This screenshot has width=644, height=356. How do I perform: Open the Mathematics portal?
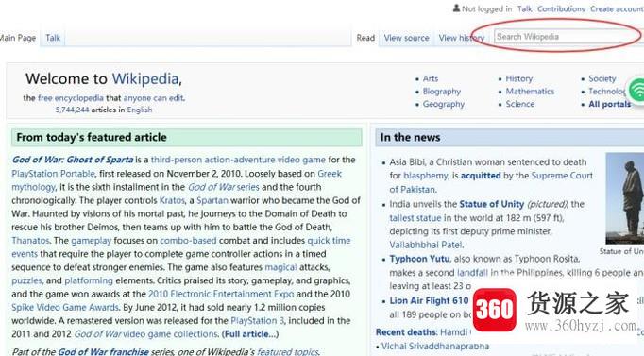pyautogui.click(x=530, y=92)
